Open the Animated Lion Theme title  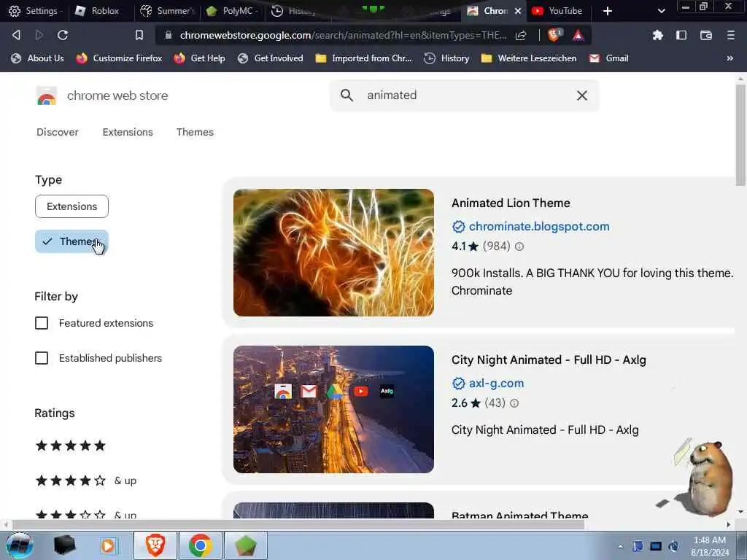(511, 203)
